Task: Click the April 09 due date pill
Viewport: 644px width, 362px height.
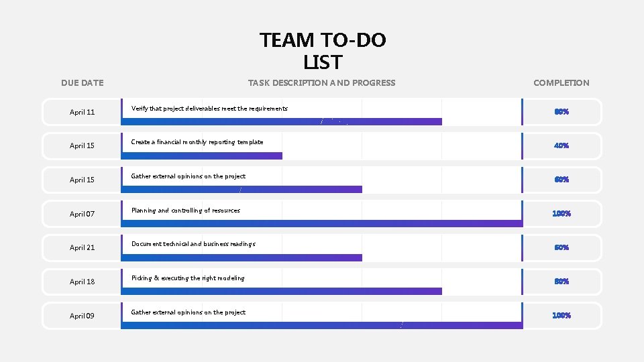Action: tap(82, 316)
